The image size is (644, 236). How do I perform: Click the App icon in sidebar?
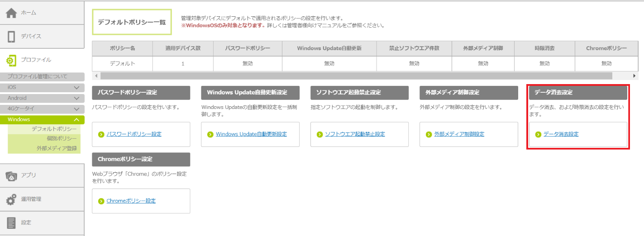pos(11,175)
